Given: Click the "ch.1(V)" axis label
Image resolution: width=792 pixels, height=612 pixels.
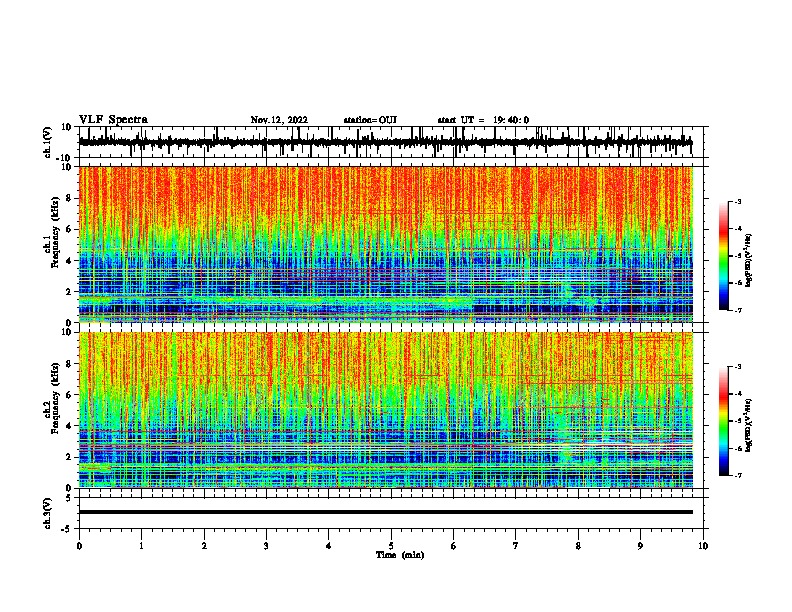Looking at the screenshot, I should tap(48, 142).
